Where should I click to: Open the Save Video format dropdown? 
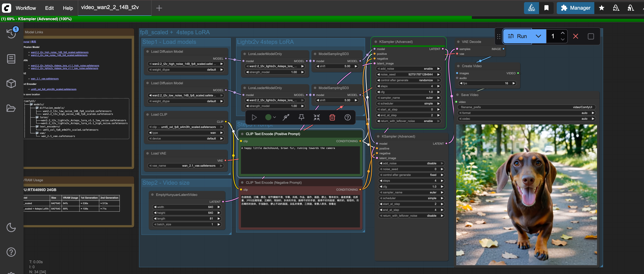[527, 113]
